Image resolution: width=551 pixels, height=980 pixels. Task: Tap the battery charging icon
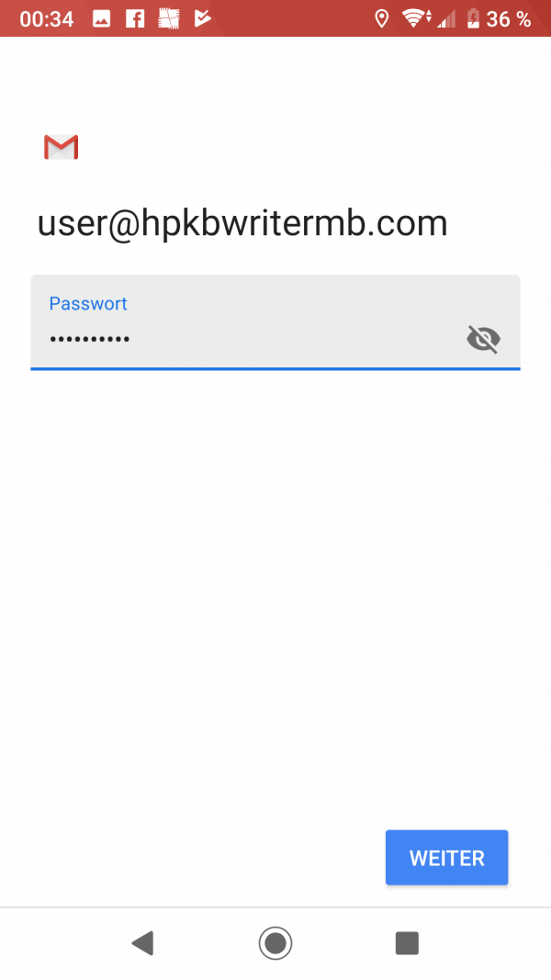coord(474,18)
